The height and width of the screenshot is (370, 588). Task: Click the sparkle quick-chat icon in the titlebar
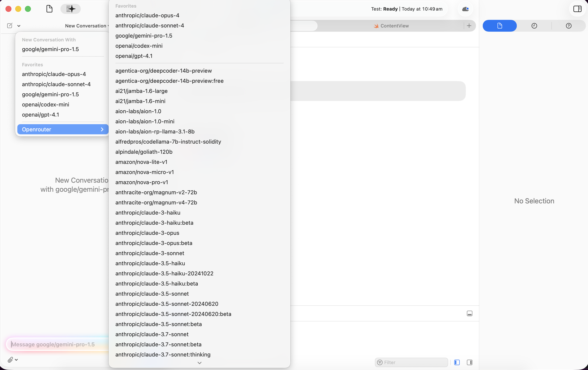[70, 9]
